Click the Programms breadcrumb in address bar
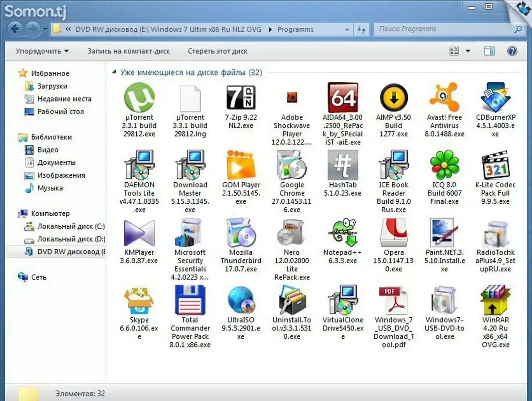 pyautogui.click(x=295, y=29)
